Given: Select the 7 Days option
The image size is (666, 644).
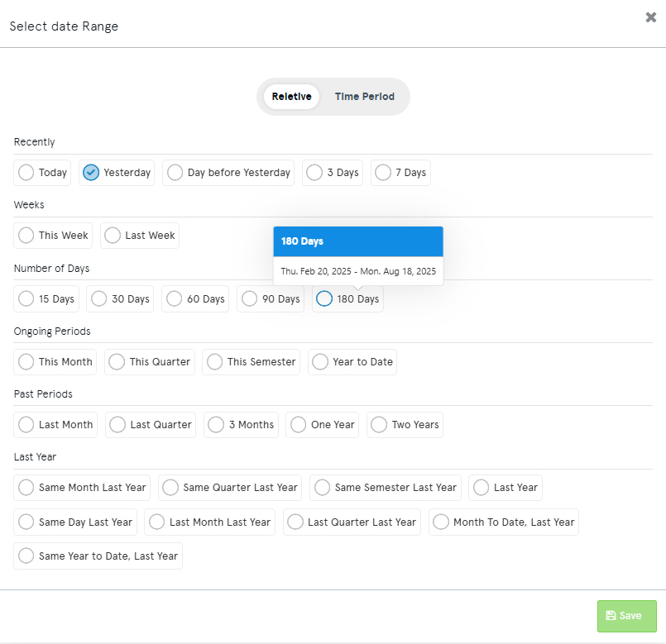Looking at the screenshot, I should [x=400, y=173].
